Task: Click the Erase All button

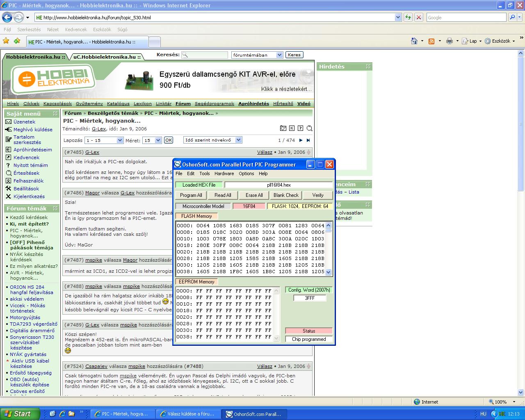Action: 254,195
